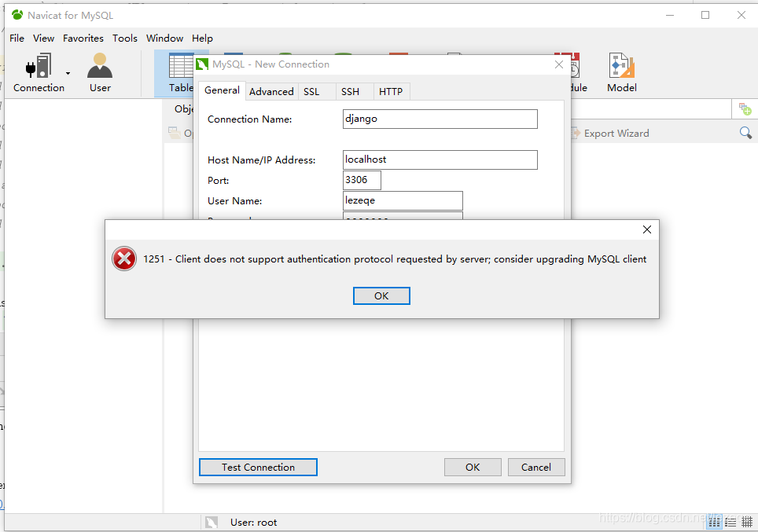758x532 pixels.
Task: Dismiss the 1251 error with OK
Action: click(381, 295)
